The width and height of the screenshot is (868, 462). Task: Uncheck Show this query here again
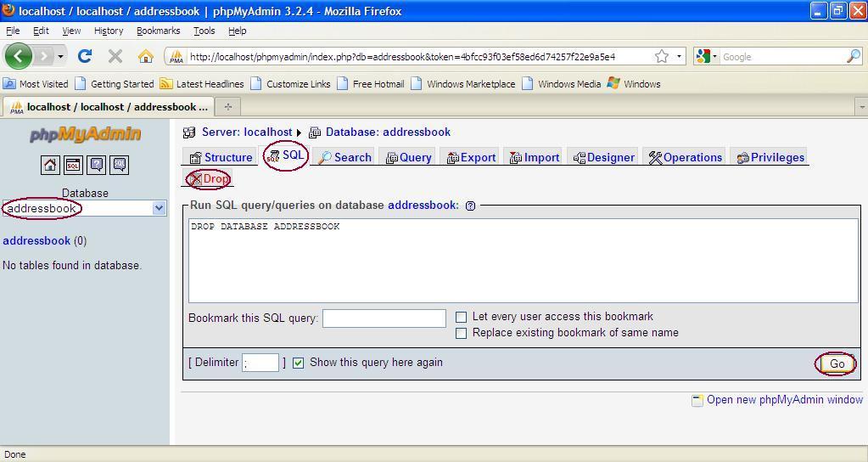click(299, 363)
